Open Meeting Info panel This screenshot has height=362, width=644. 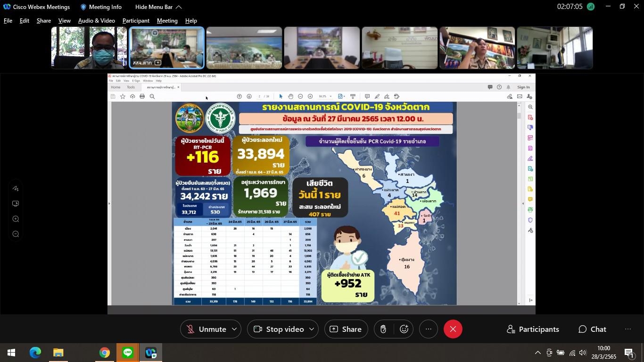(x=101, y=7)
